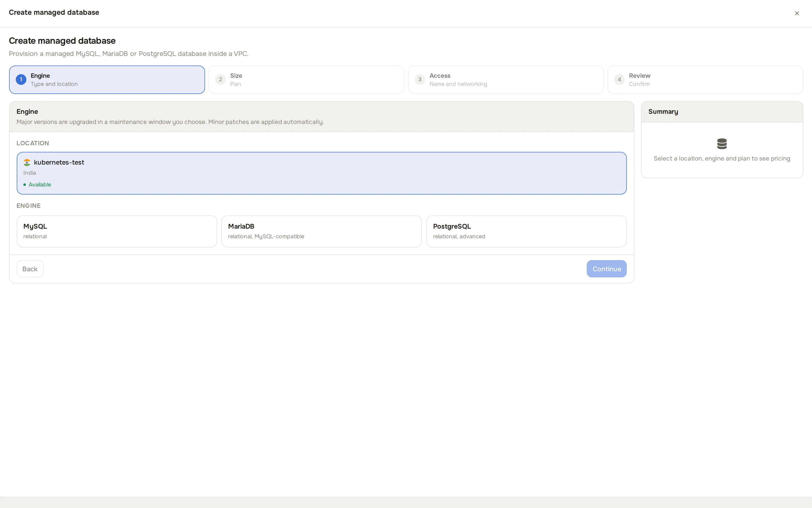Click the 'Major versions are upgraded' description
This screenshot has height=508, width=812.
[170, 122]
